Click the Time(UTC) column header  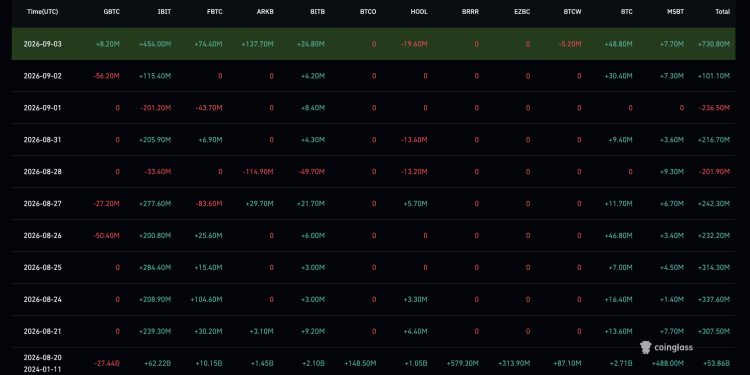tap(43, 12)
